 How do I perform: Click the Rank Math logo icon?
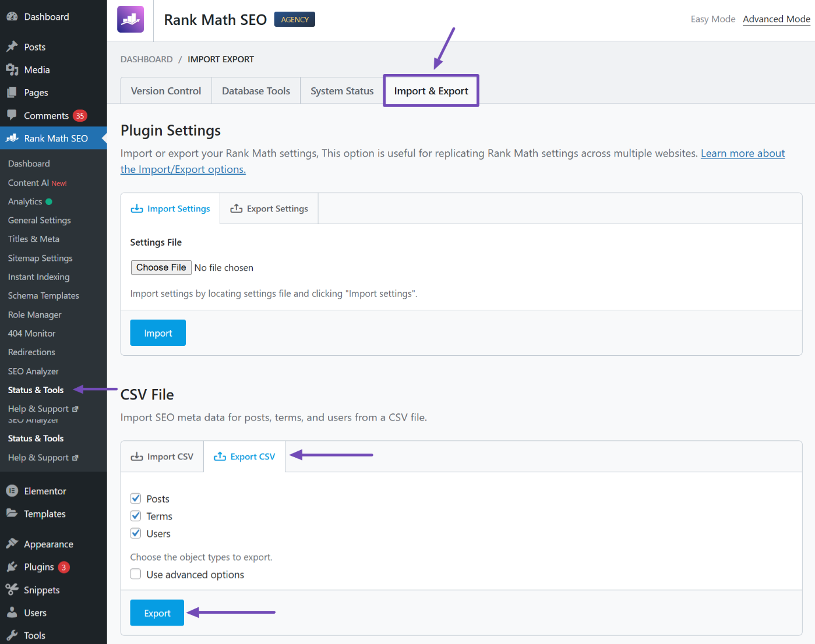130,19
